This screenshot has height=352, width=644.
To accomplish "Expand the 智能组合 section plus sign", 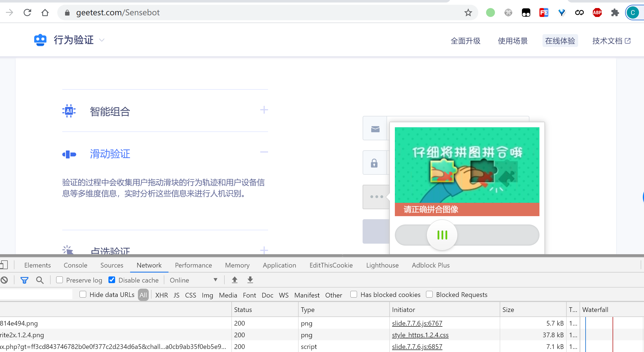I will coord(264,110).
